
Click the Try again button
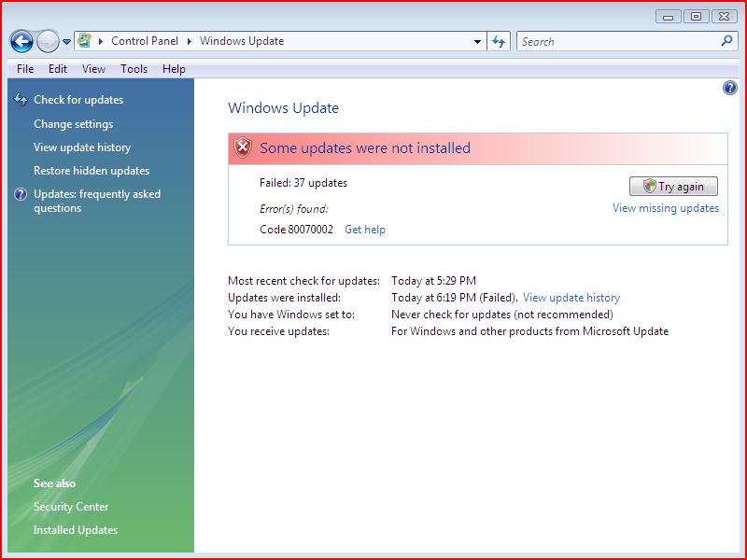[x=673, y=186]
